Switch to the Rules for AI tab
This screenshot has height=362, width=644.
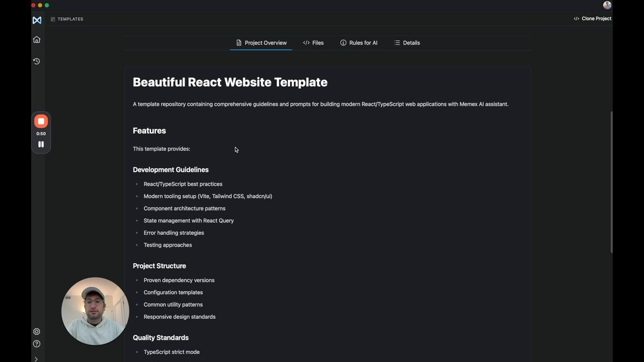pos(359,43)
